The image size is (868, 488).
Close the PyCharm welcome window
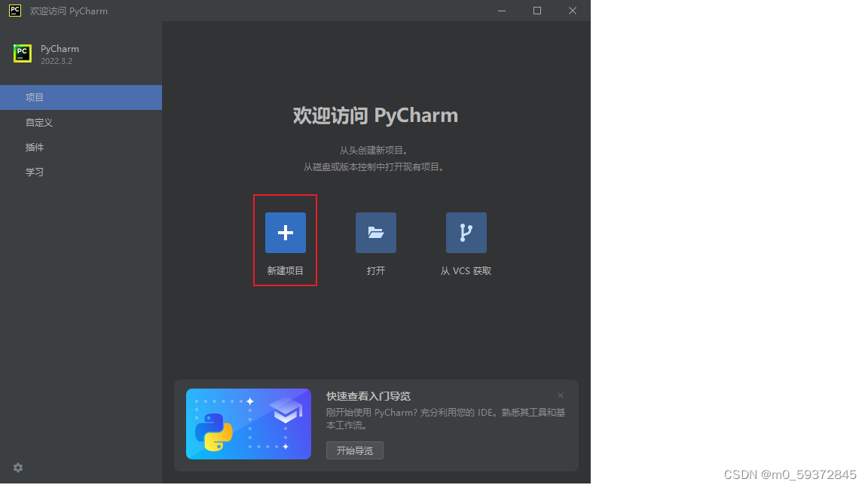573,11
